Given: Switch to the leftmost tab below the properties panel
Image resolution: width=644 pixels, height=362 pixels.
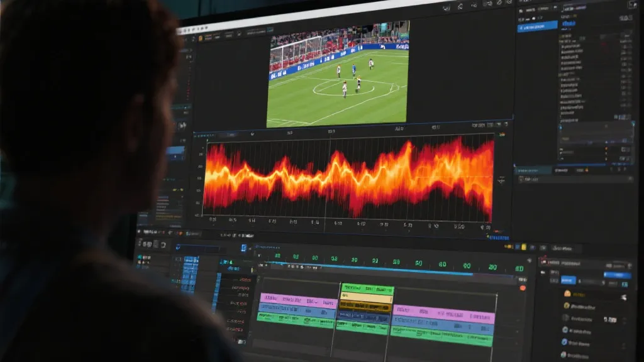Looking at the screenshot, I should pos(532,170).
